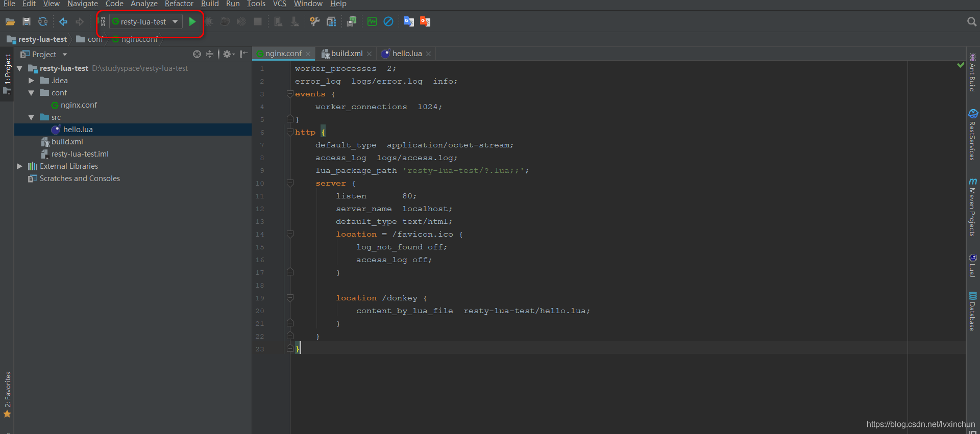Click the locate-in-project target icon
980x434 pixels.
pos(197,54)
